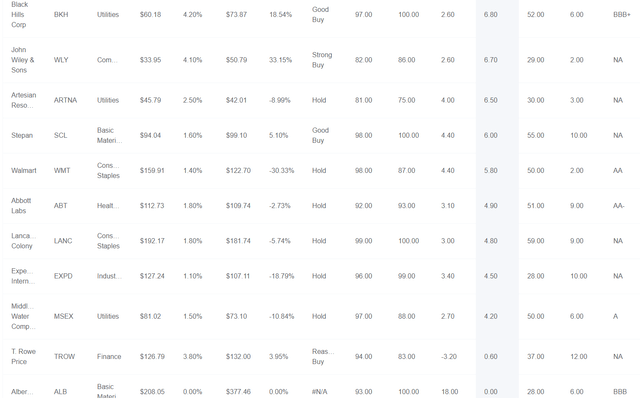The width and height of the screenshot is (640, 406).
Task: Select Walmart's $159.91 price cell
Action: 152,171
